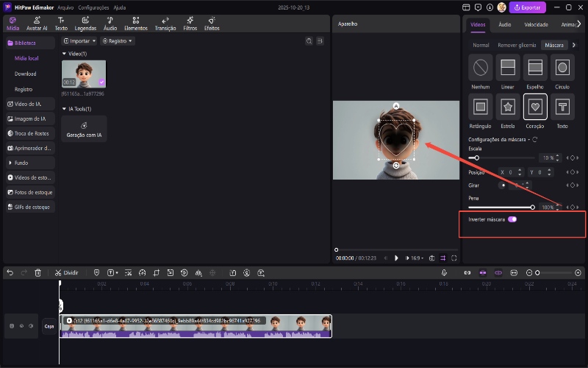Open the Arquivo menu
Screen dimensions: 588x368
pyautogui.click(x=65, y=7)
